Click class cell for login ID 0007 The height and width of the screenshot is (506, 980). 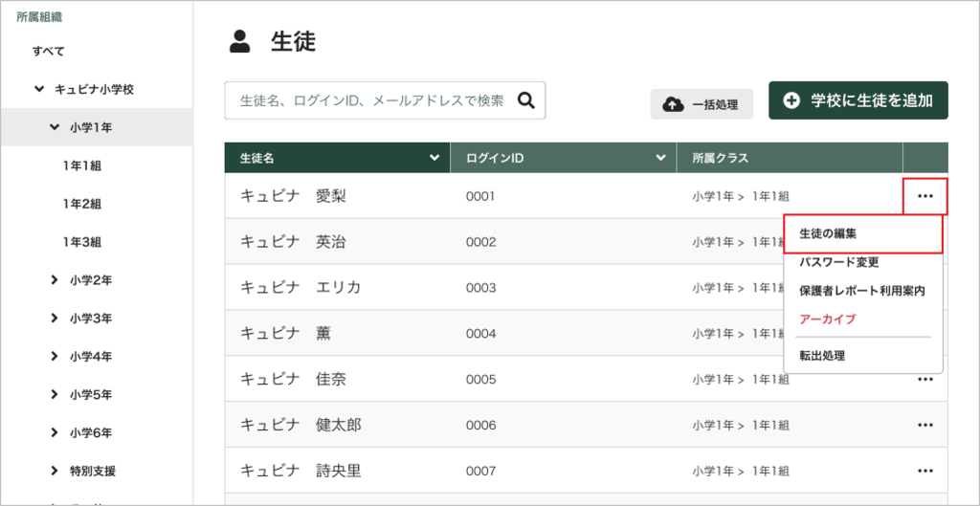tap(741, 471)
